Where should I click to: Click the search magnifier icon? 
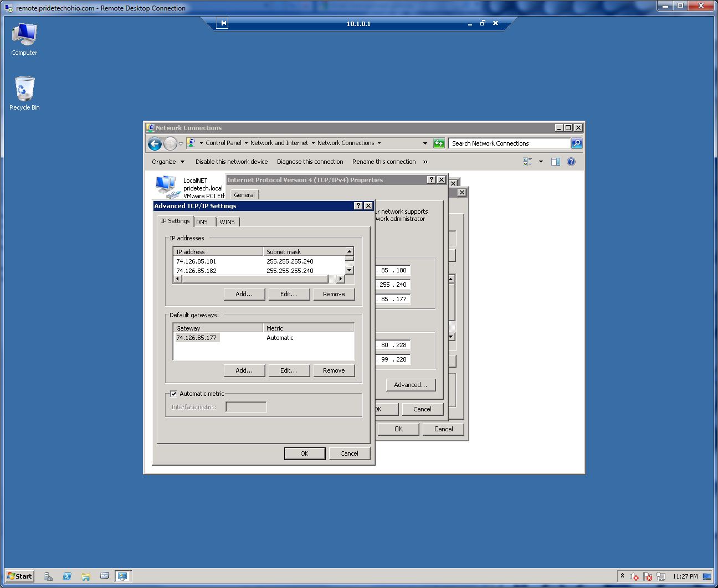[577, 143]
